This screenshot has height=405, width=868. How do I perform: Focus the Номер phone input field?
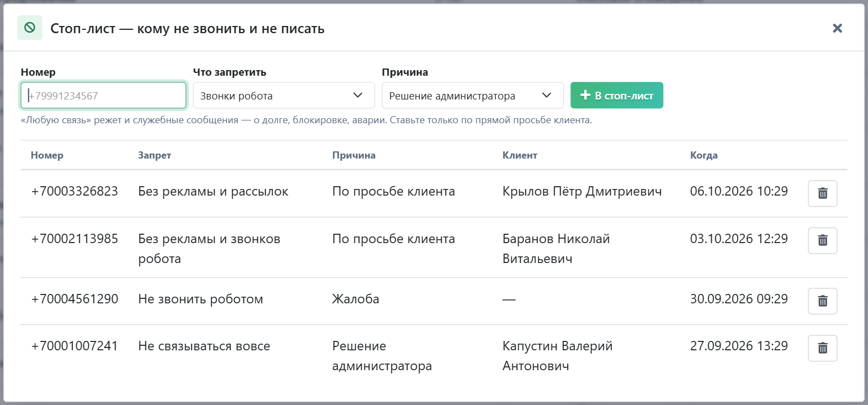click(x=103, y=96)
